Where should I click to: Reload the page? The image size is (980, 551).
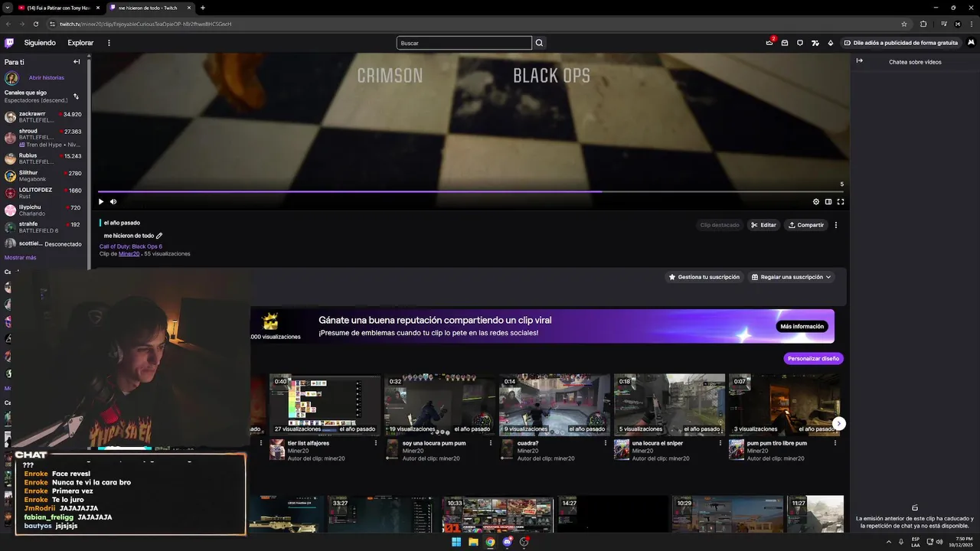36,24
